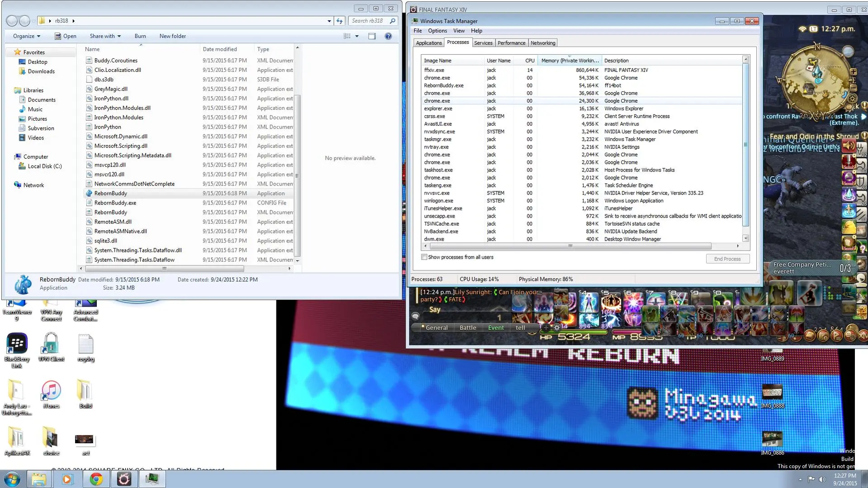Open the choice folder on desktop

[x=51, y=441]
